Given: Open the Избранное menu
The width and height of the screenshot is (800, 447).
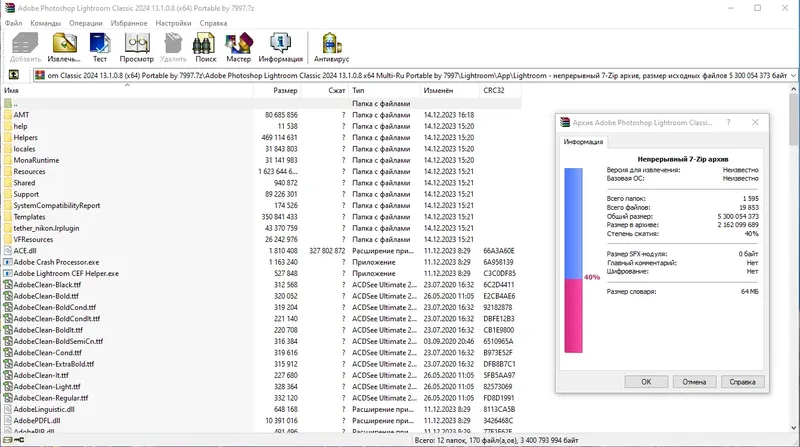Looking at the screenshot, I should pos(129,23).
